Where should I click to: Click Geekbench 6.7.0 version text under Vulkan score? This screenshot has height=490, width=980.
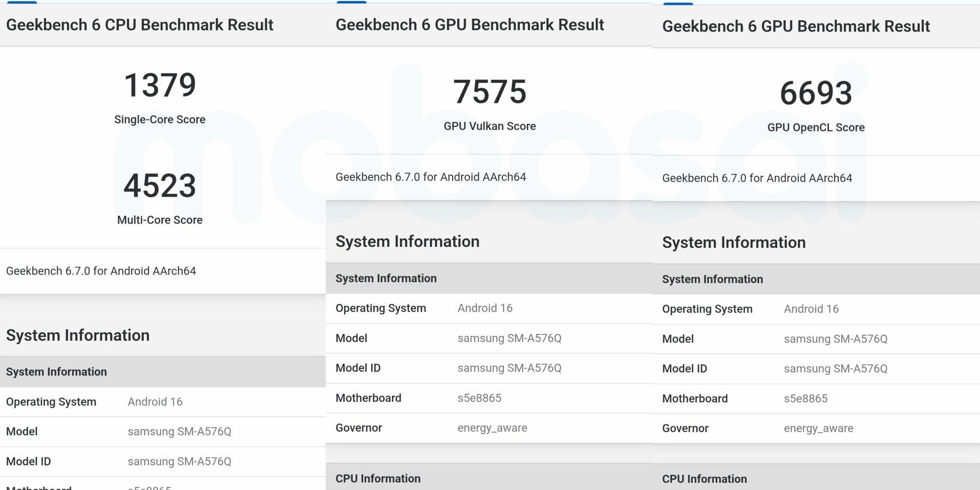click(431, 177)
